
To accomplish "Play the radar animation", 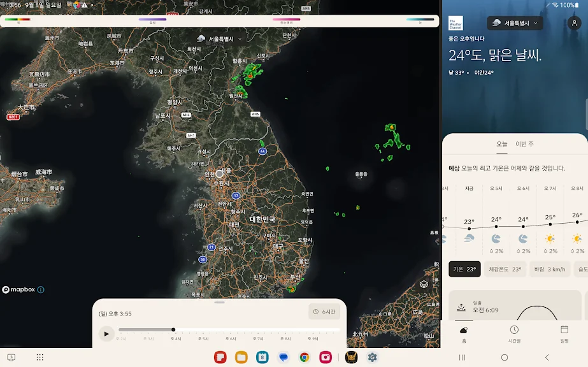I will [x=106, y=334].
